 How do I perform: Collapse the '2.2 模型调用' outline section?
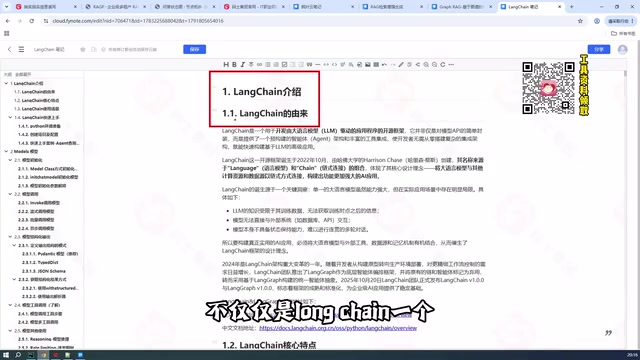click(10, 194)
